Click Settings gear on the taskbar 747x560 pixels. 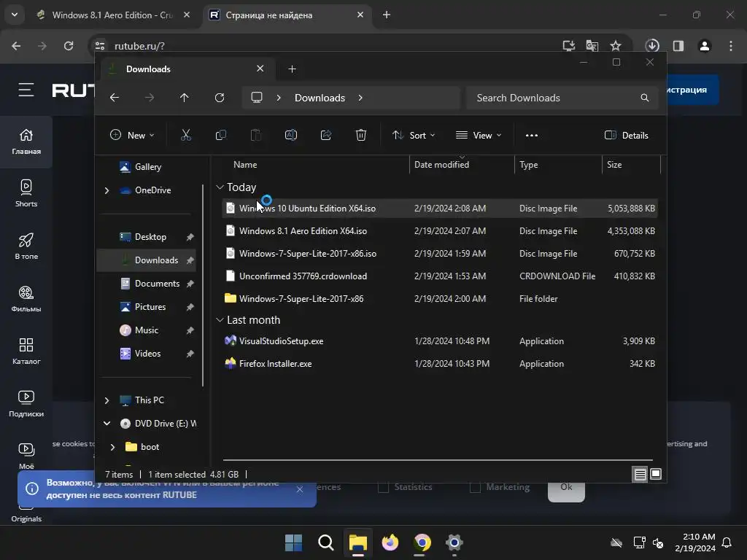pos(454,542)
